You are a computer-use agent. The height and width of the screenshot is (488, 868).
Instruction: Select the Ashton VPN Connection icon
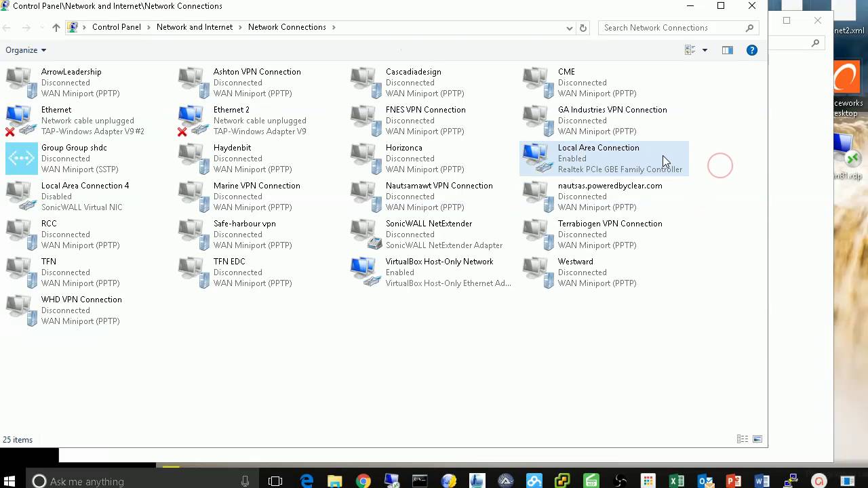(194, 83)
